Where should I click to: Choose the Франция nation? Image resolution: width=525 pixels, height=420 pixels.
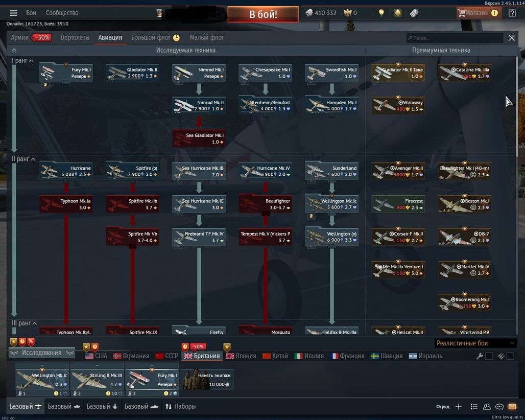click(x=347, y=356)
